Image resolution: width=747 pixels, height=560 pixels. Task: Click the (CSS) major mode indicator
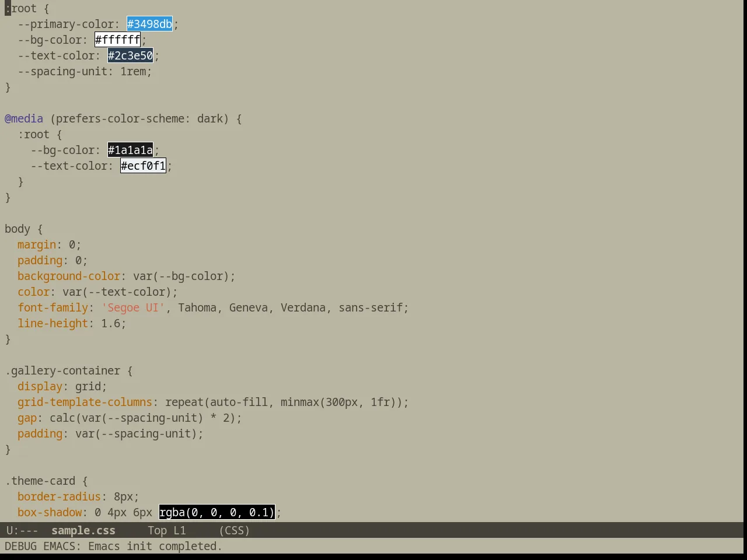pyautogui.click(x=234, y=530)
